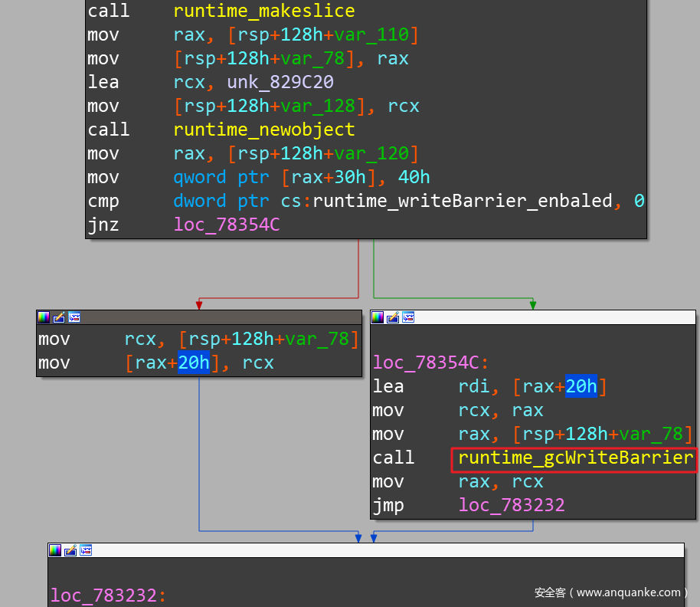
Task: Click the group nodes icon on the left node
Action: [x=74, y=317]
